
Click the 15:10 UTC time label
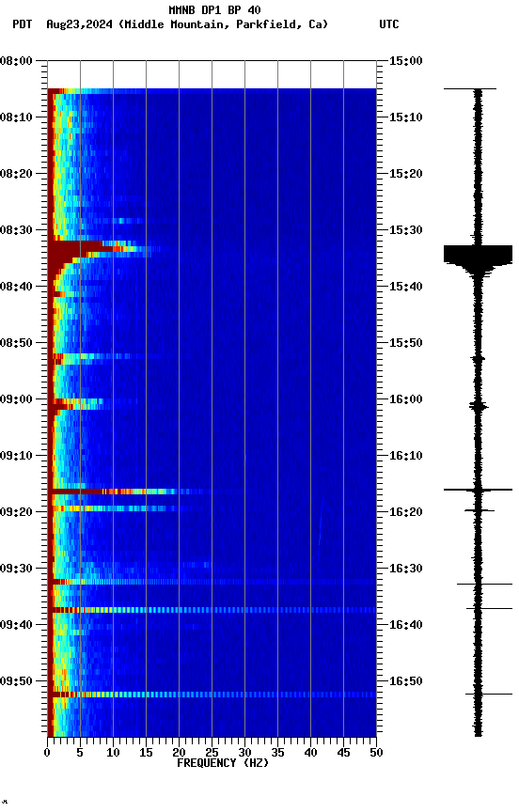[406, 117]
